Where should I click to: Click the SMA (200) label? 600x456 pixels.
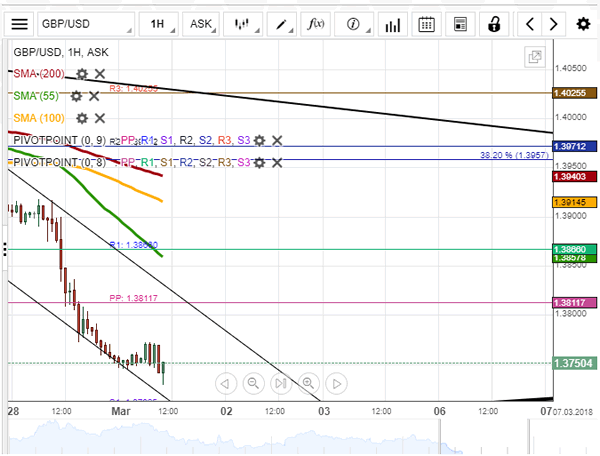(39, 73)
